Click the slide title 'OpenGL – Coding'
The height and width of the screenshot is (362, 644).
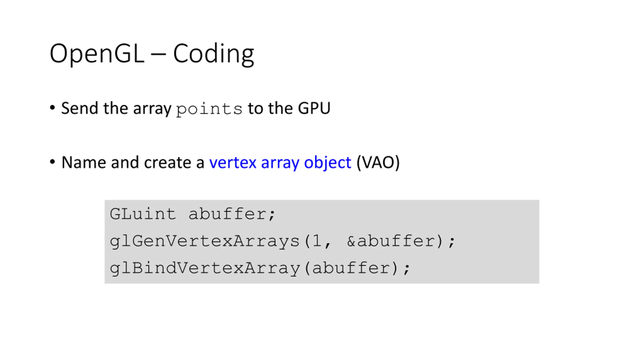pyautogui.click(x=152, y=54)
